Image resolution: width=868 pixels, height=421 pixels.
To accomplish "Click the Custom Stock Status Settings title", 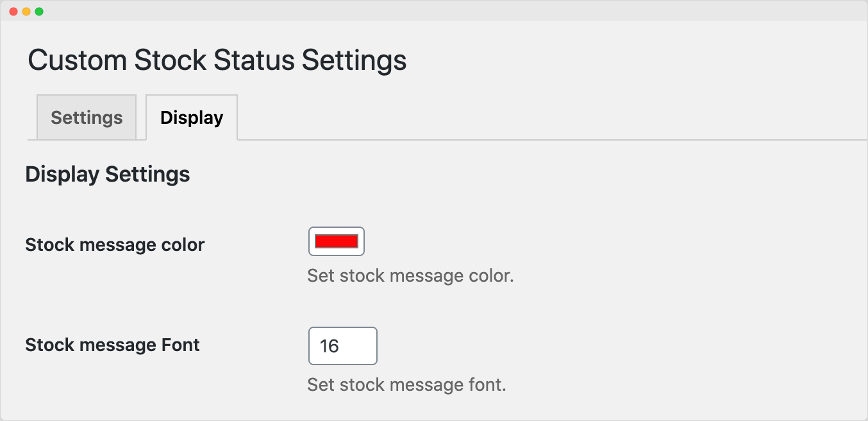I will point(217,60).
